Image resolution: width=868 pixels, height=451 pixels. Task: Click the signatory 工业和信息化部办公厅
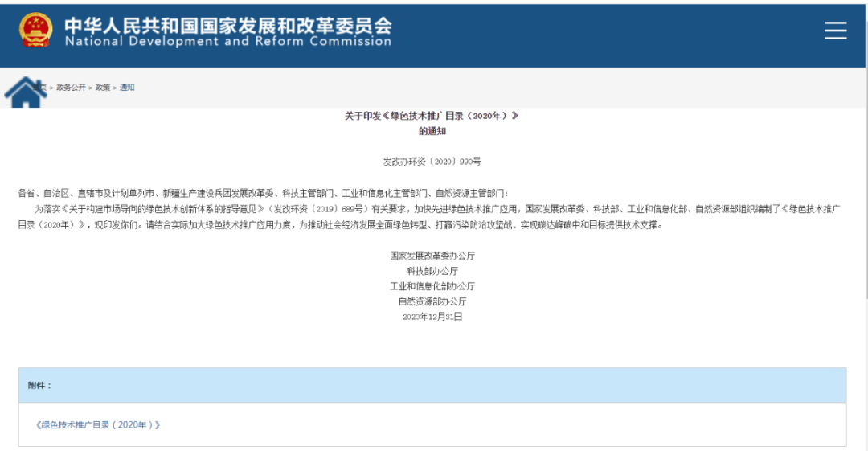432,286
